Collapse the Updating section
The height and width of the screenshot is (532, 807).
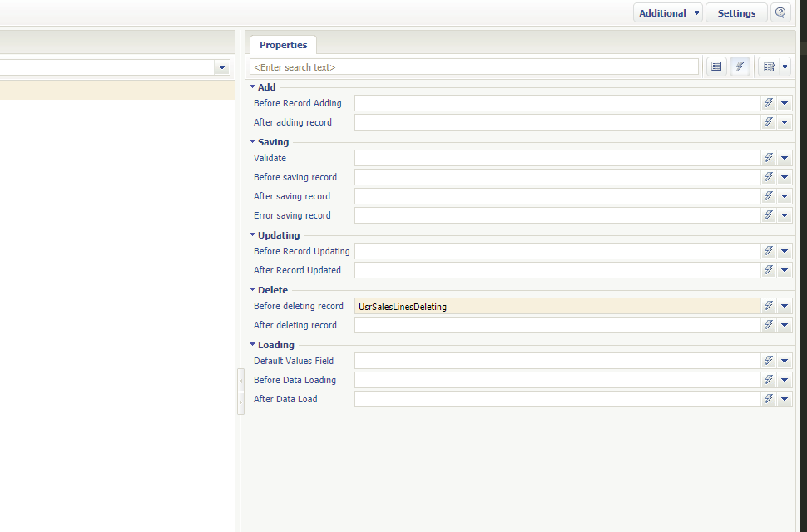coord(252,234)
